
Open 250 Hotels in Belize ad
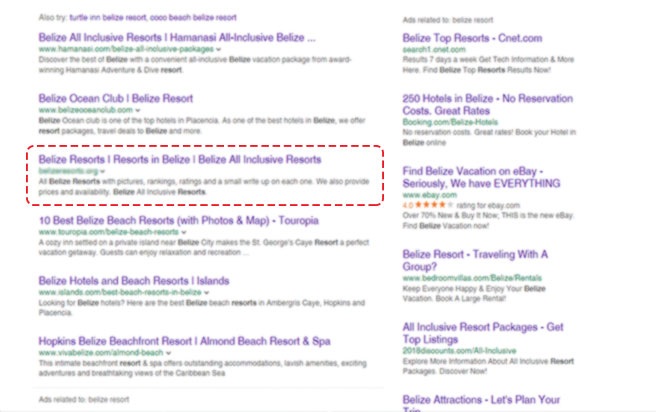tap(488, 105)
